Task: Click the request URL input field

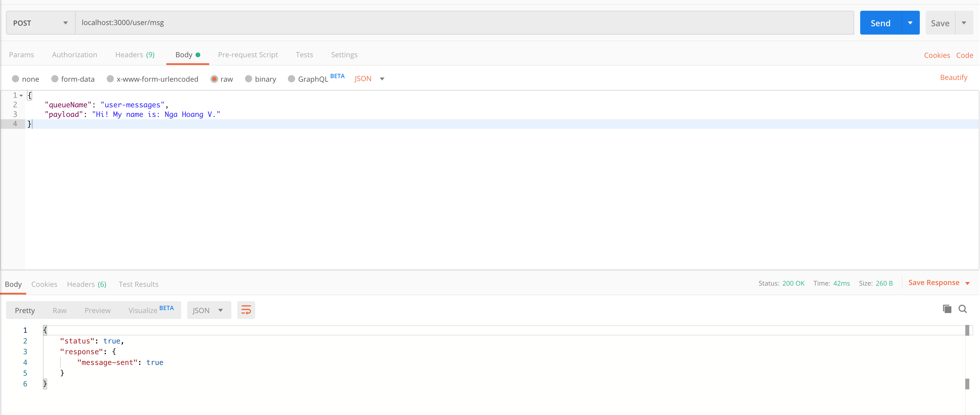Action: (464, 23)
